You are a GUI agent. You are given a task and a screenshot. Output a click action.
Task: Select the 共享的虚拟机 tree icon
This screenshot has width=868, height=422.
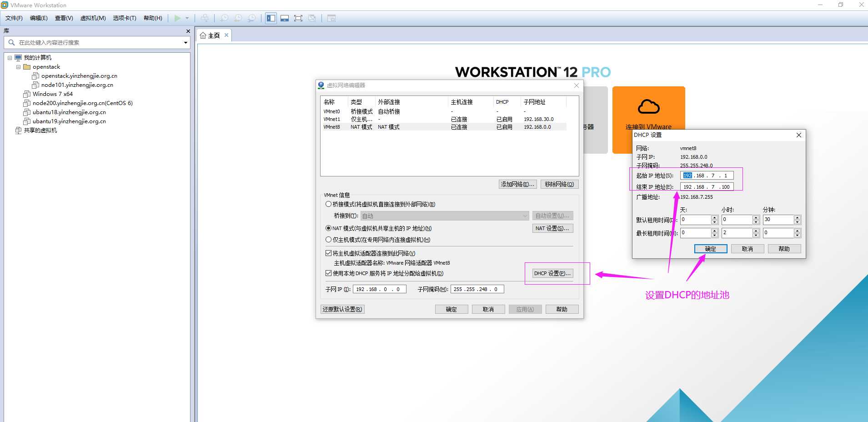[18, 131]
